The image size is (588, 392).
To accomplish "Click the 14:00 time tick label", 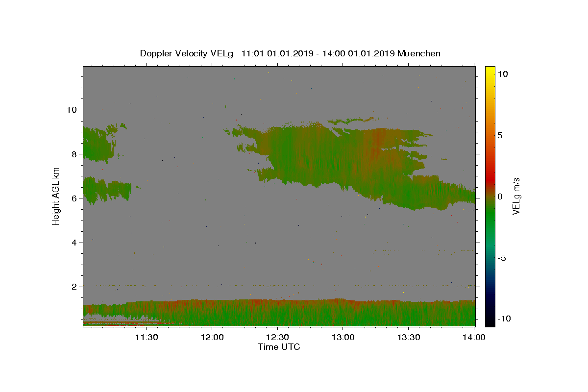I will click(x=474, y=337).
